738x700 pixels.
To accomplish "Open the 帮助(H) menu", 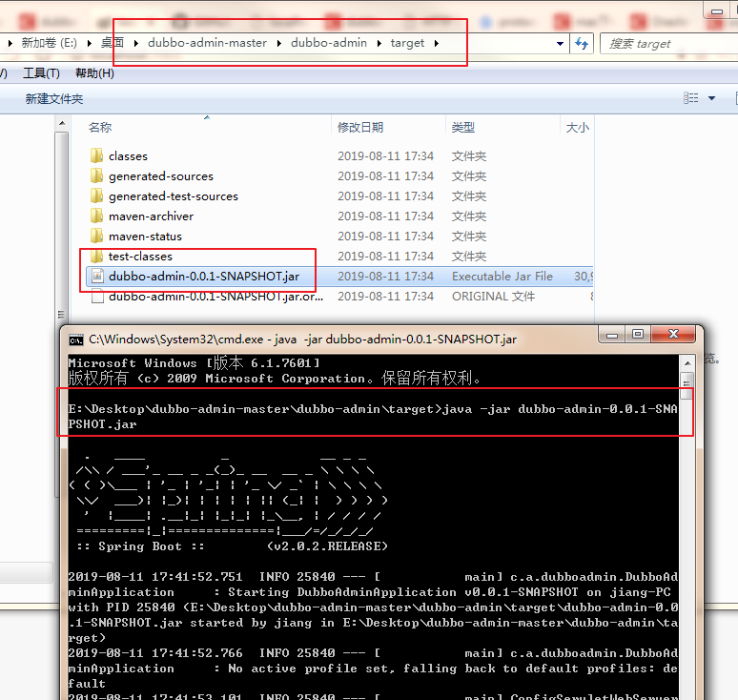I will click(x=94, y=73).
